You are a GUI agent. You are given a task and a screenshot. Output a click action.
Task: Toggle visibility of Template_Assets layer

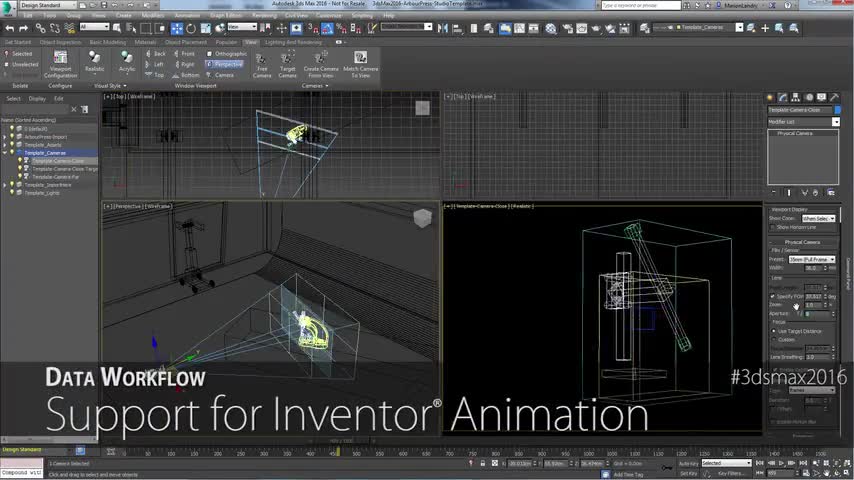pyautogui.click(x=12, y=145)
